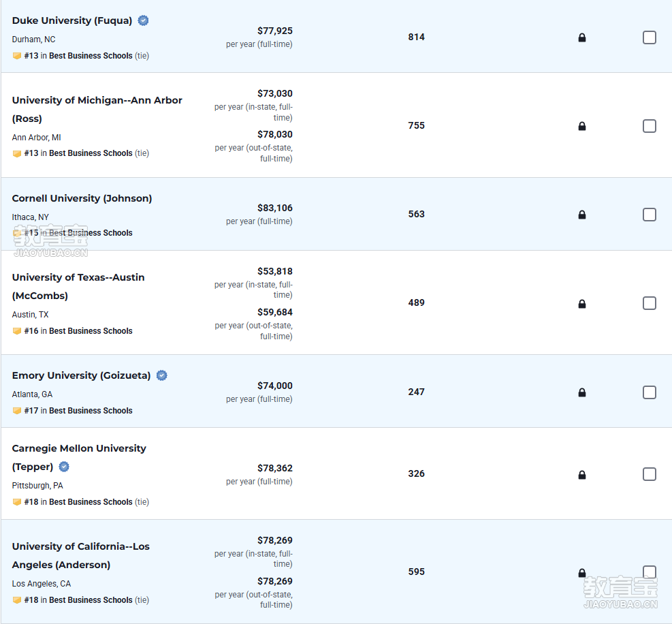Click verified badge beside Tepper
The height and width of the screenshot is (624, 672).
point(64,467)
